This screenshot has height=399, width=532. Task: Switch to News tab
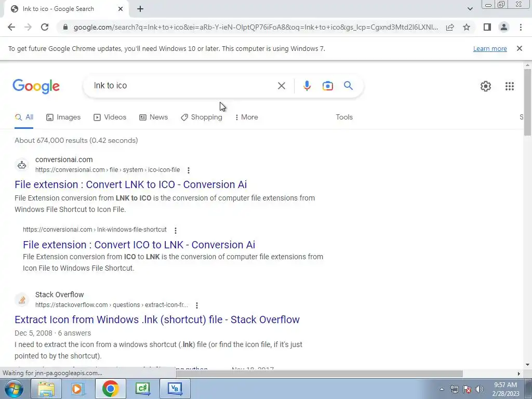[x=153, y=117]
